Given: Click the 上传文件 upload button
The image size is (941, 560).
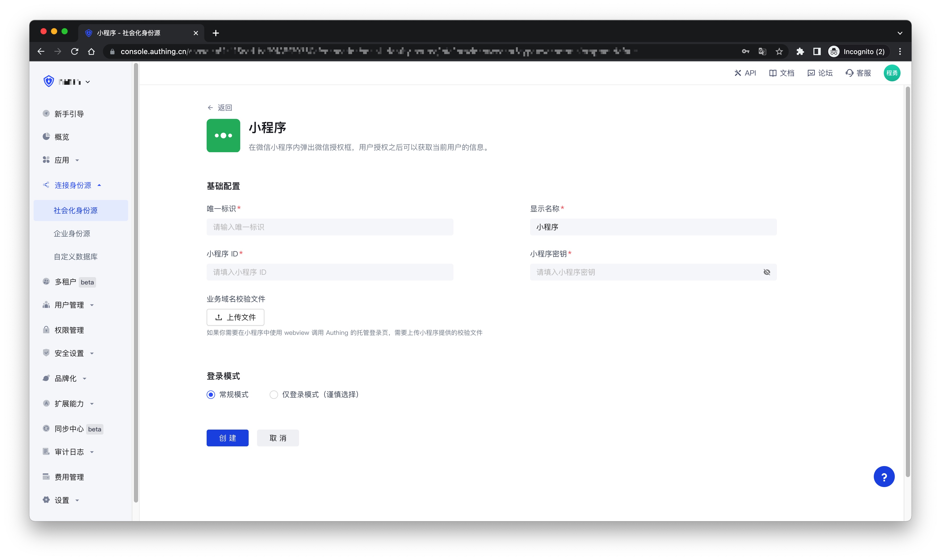Looking at the screenshot, I should [x=235, y=317].
